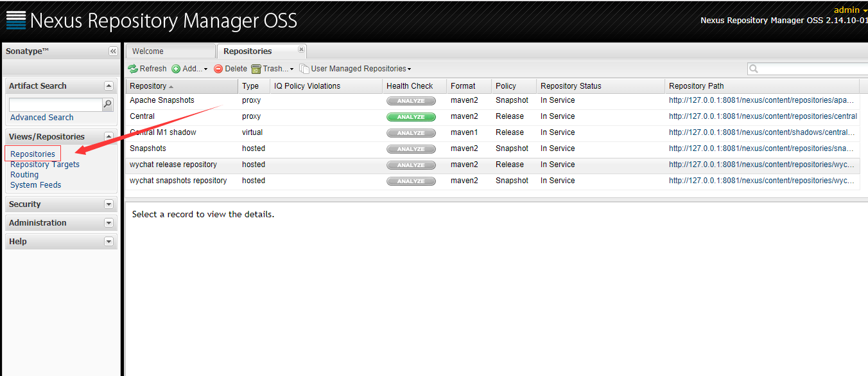Click the Artifact Search panel title
868x376 pixels.
pyautogui.click(x=38, y=85)
